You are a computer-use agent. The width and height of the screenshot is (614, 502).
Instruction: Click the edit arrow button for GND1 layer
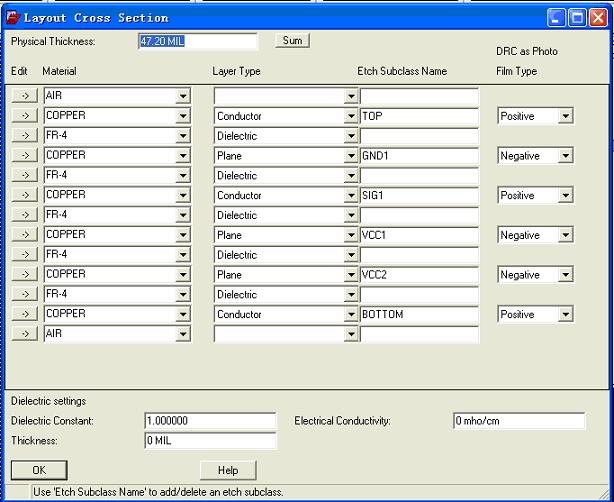pos(25,155)
